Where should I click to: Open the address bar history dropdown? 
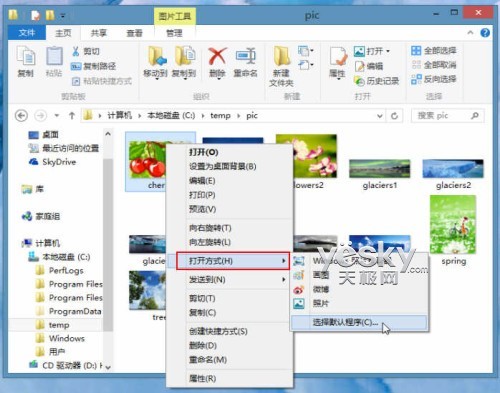coord(379,116)
